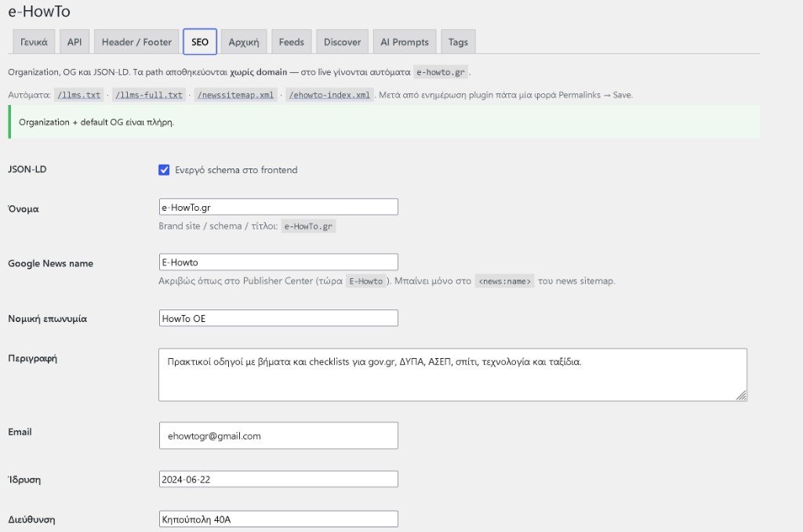
Task: Switch to the API tab
Action: coord(74,42)
